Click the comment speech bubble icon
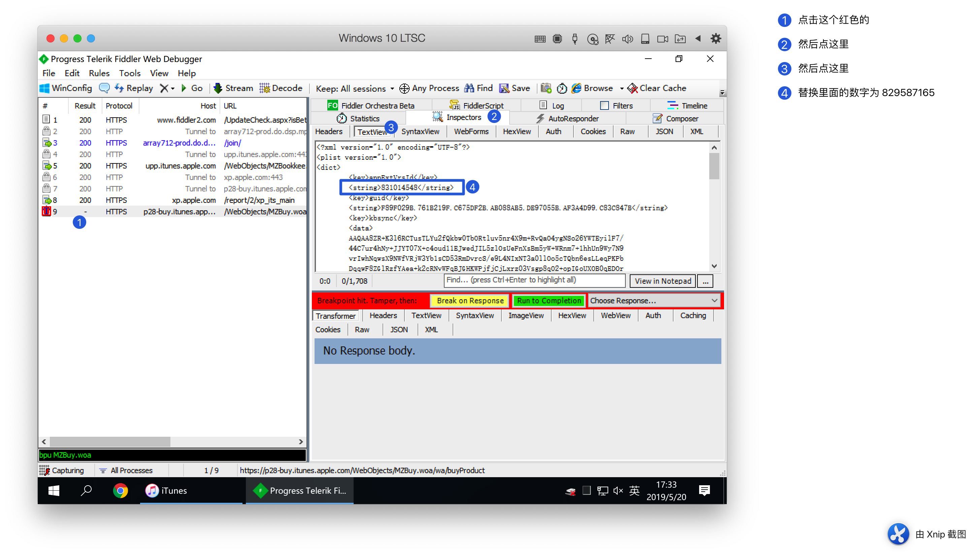Screen dimensions: 980x554 coord(104,88)
